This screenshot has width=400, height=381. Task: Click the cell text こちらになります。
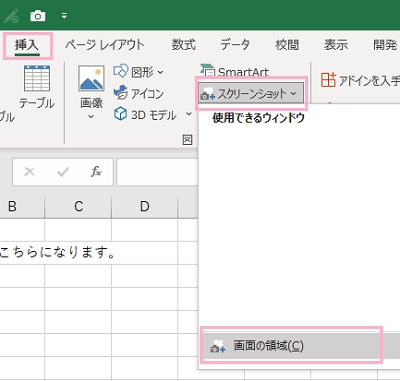[x=58, y=252]
